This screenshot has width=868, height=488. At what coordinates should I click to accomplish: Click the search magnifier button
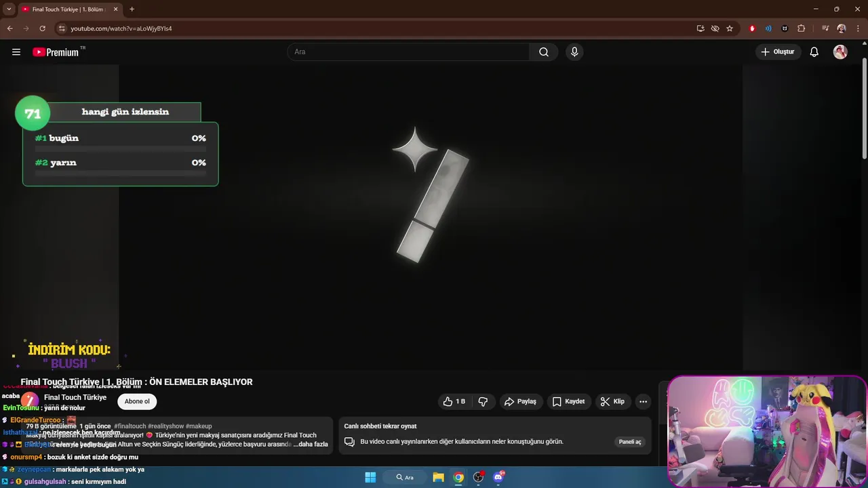tap(544, 52)
